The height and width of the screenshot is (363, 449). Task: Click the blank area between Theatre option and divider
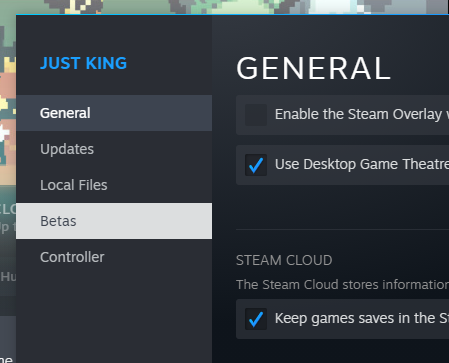click(x=342, y=207)
